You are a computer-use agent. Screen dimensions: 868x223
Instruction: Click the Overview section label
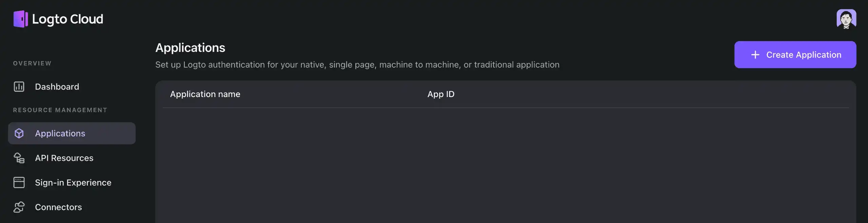point(32,63)
